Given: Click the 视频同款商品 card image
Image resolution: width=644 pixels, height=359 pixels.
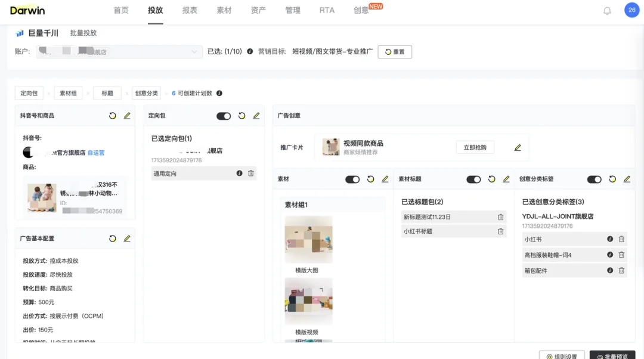Looking at the screenshot, I should coord(331,147).
